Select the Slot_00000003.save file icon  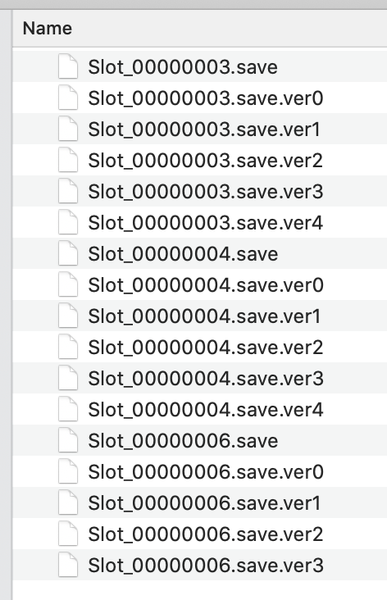[68, 67]
